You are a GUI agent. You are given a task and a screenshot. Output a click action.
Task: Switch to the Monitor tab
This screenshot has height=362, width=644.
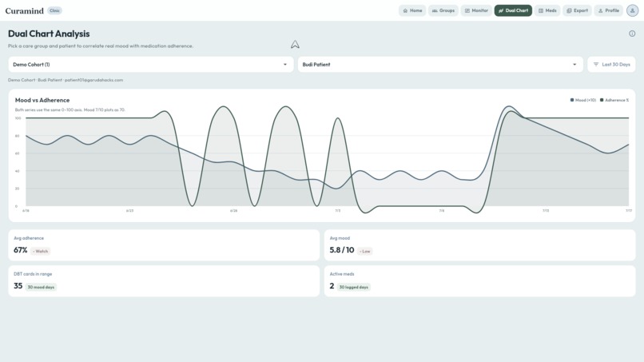(x=476, y=10)
